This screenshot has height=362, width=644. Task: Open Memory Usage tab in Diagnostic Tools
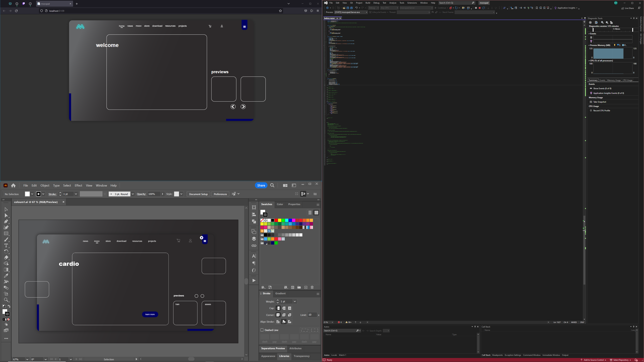point(614,80)
